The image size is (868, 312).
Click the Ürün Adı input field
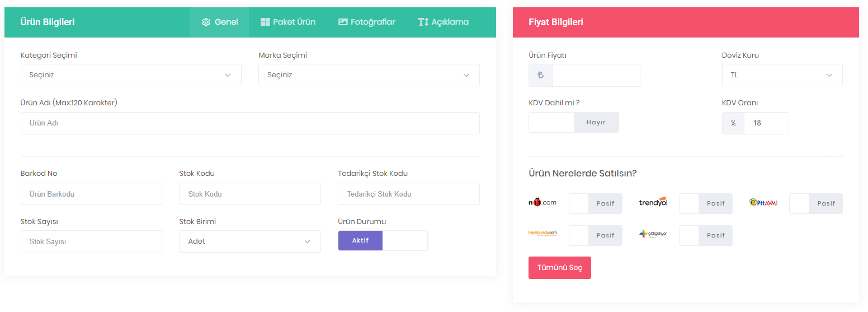[250, 123]
